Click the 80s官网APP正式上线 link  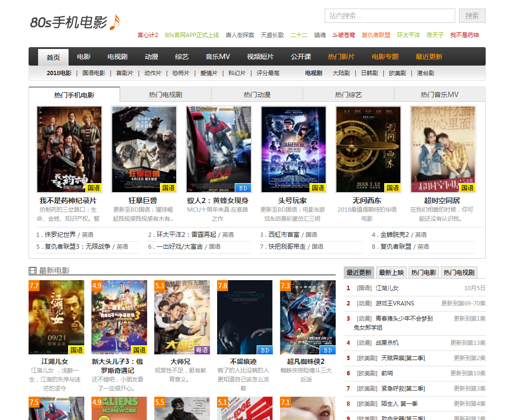(192, 35)
